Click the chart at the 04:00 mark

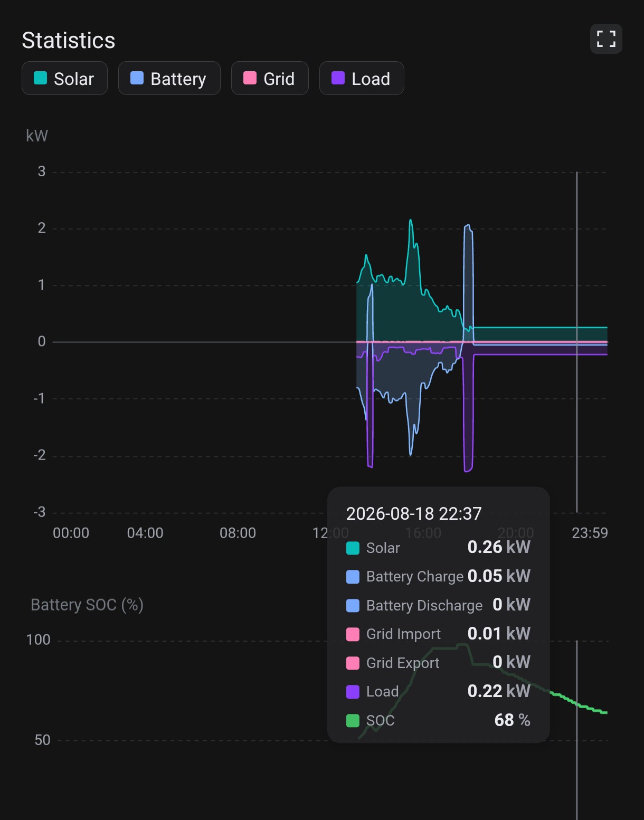pos(145,342)
